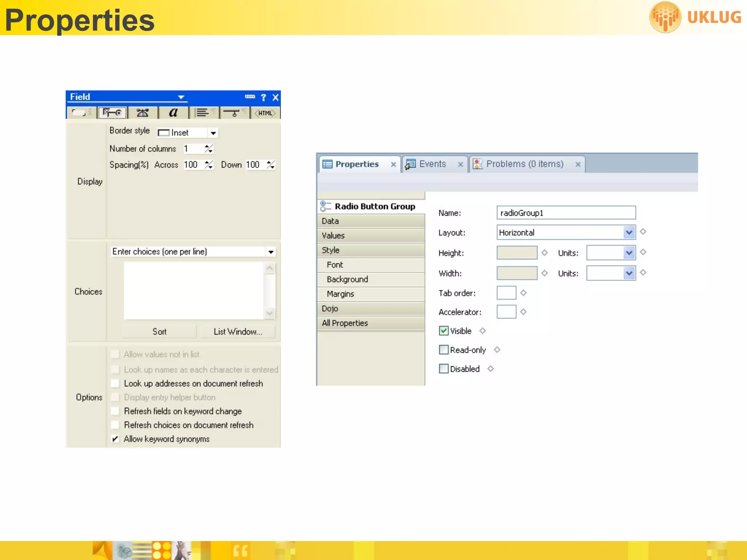Check the Read-only option
747x560 pixels.
(444, 350)
